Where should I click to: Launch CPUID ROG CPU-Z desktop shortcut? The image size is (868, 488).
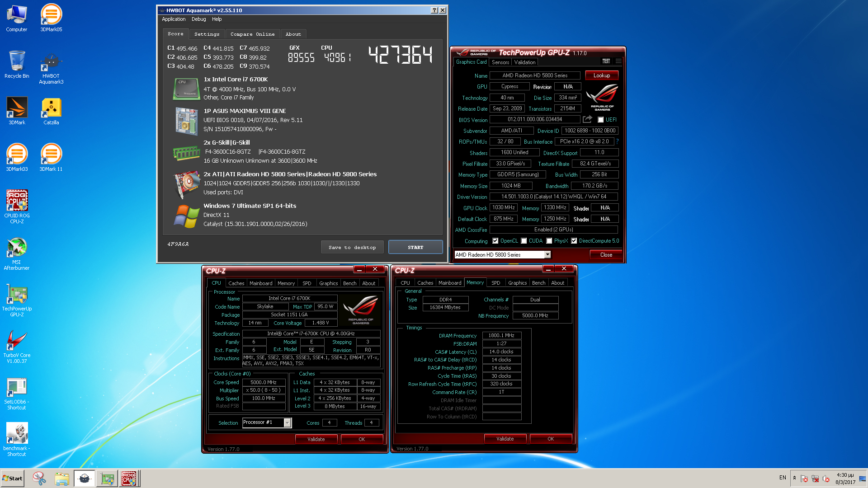pos(17,206)
